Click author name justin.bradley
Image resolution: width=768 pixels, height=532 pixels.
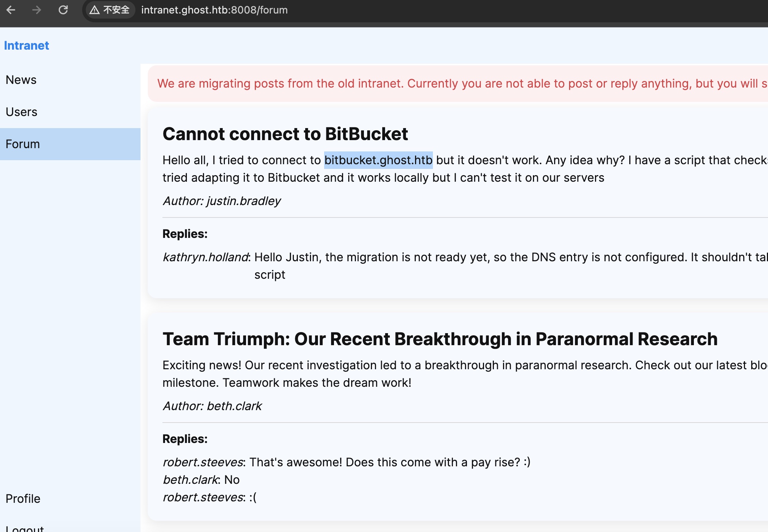click(243, 201)
